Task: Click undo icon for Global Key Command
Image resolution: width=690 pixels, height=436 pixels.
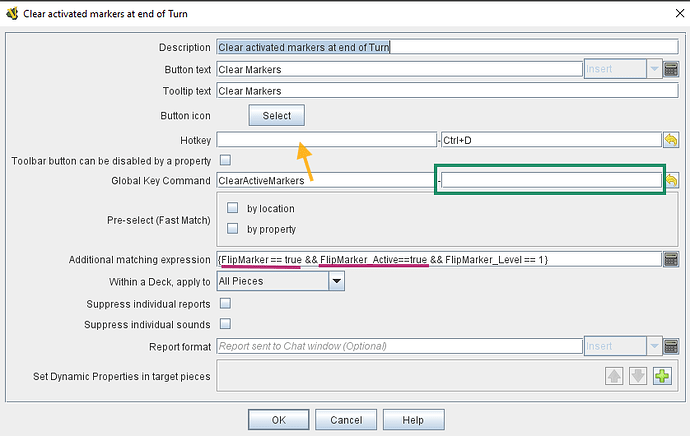Action: (672, 180)
